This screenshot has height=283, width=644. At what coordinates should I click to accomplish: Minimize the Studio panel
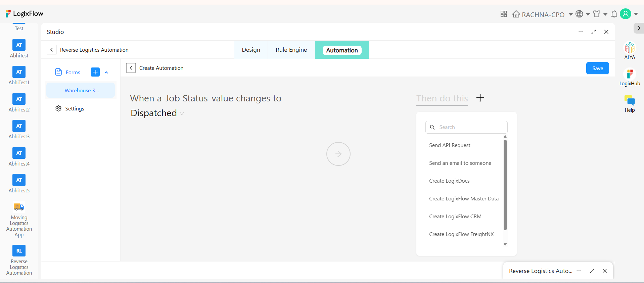(x=581, y=32)
